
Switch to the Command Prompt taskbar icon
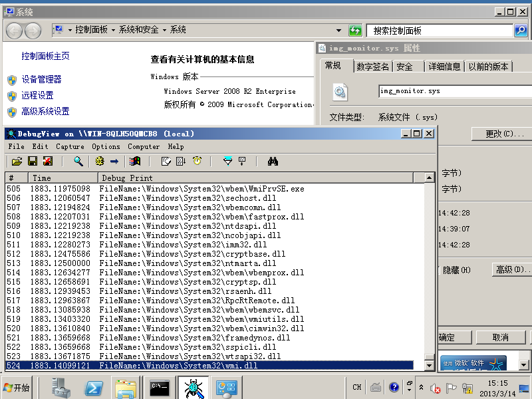[x=160, y=388]
